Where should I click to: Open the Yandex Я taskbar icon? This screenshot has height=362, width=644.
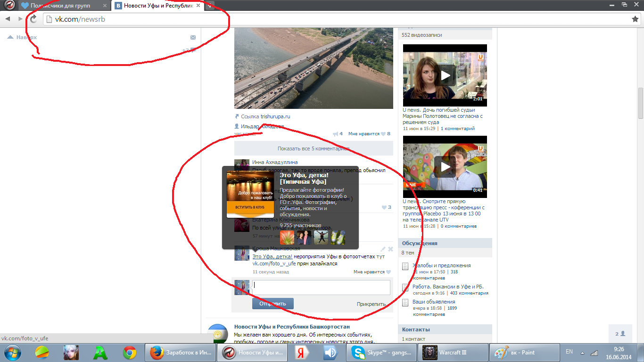pyautogui.click(x=302, y=352)
